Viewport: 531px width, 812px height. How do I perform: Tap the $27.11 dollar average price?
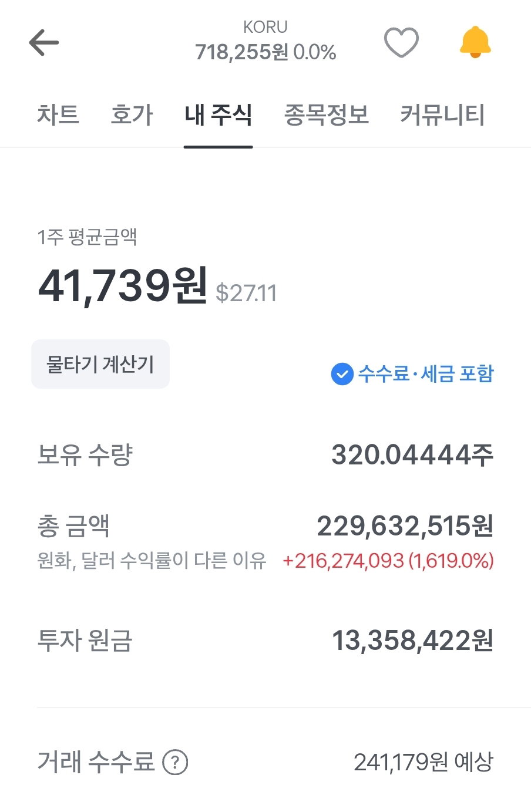click(246, 293)
